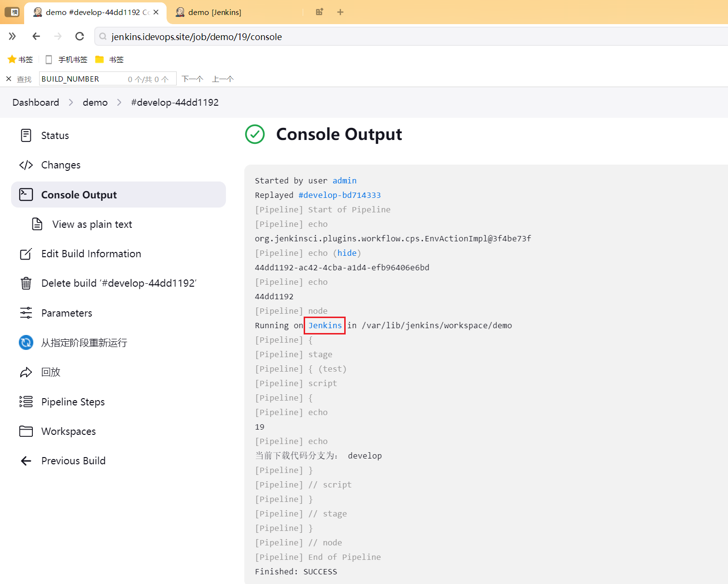
Task: Click the EnvActionImpl@3f4be73f output line
Action: [393, 238]
